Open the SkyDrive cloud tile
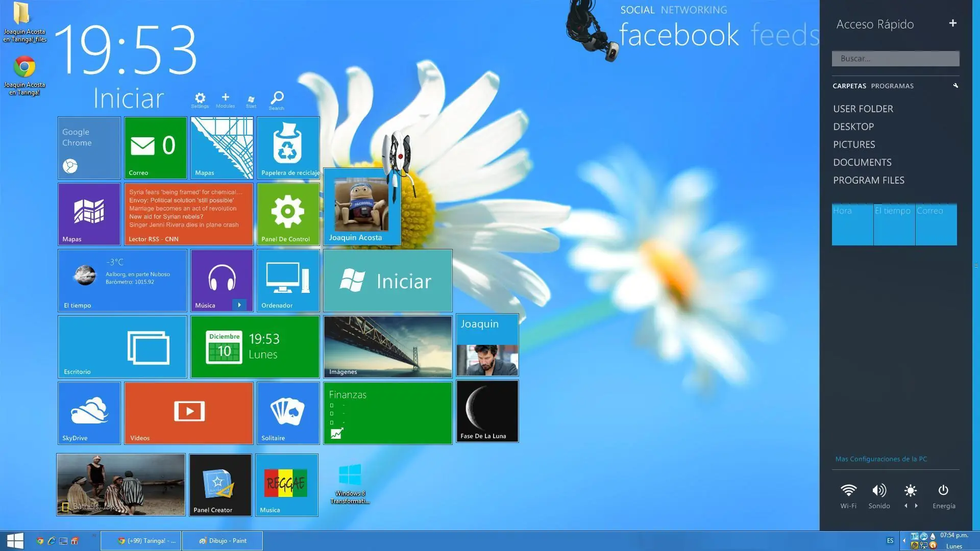980x551 pixels. coord(89,413)
